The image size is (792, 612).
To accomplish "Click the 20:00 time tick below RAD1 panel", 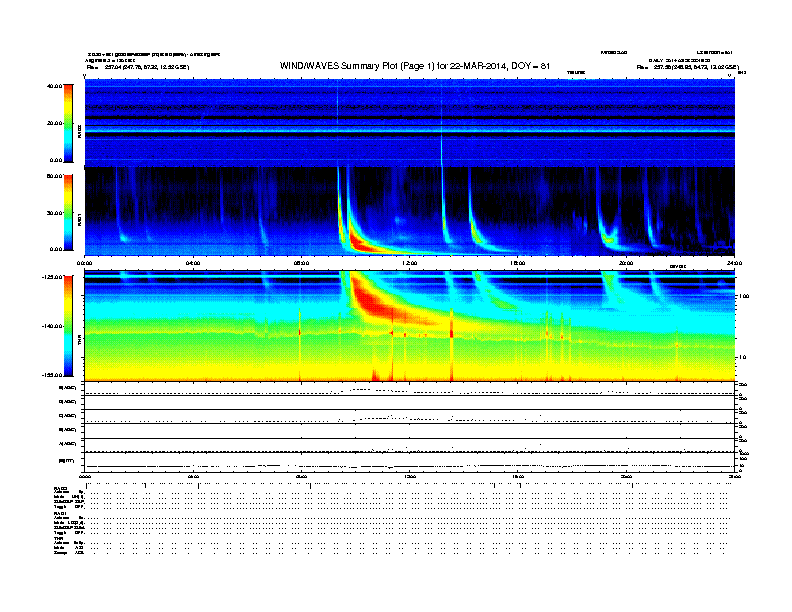I will 626,263.
